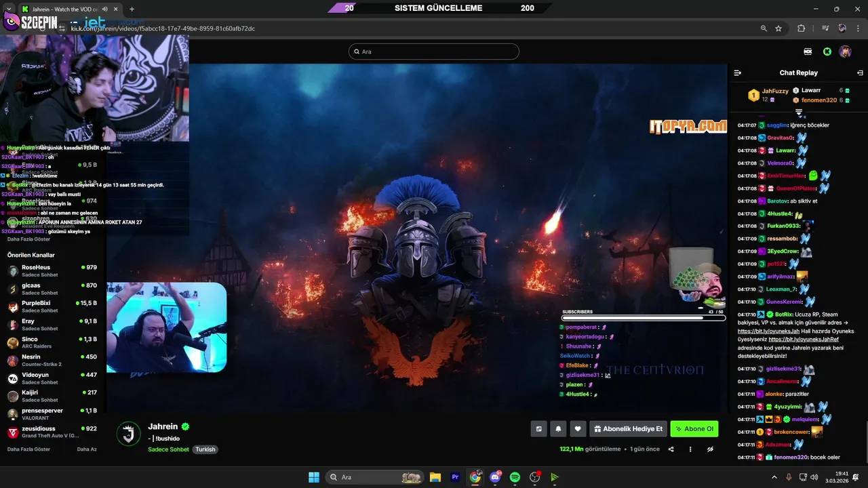Click the bit.ly/oyuneksJah link in chat
This screenshot has height=488, width=868.
click(769, 331)
